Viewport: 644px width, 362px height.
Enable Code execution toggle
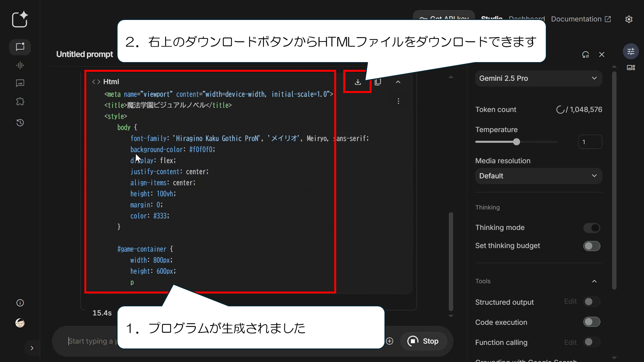(x=592, y=322)
